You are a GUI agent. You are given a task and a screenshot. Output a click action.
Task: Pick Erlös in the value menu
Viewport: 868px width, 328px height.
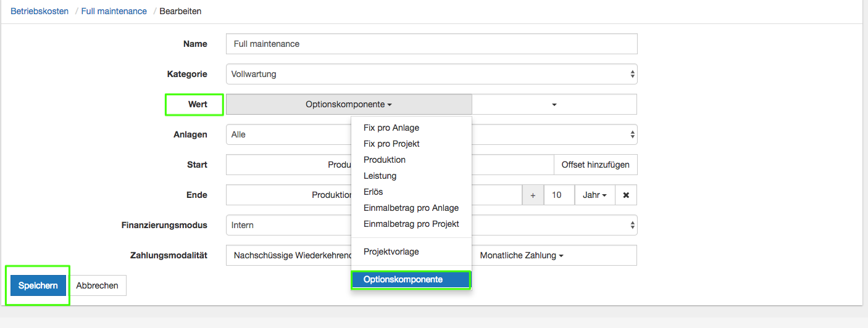click(x=373, y=192)
